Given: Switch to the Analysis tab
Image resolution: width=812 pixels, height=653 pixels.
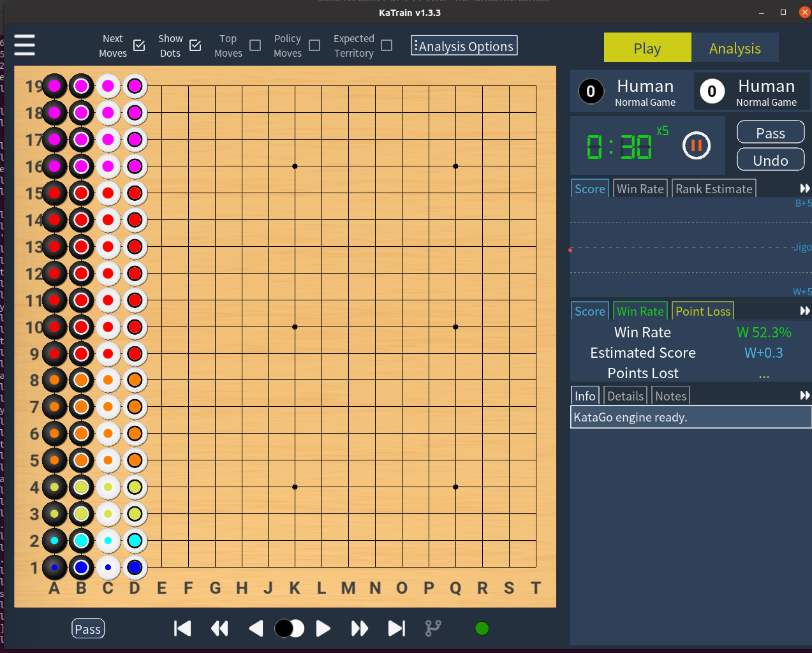Looking at the screenshot, I should point(735,47).
